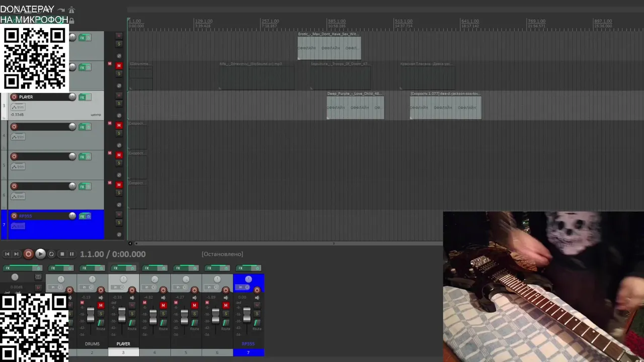This screenshot has height=362, width=644.
Task: Click the Record button in transport
Action: (29, 254)
